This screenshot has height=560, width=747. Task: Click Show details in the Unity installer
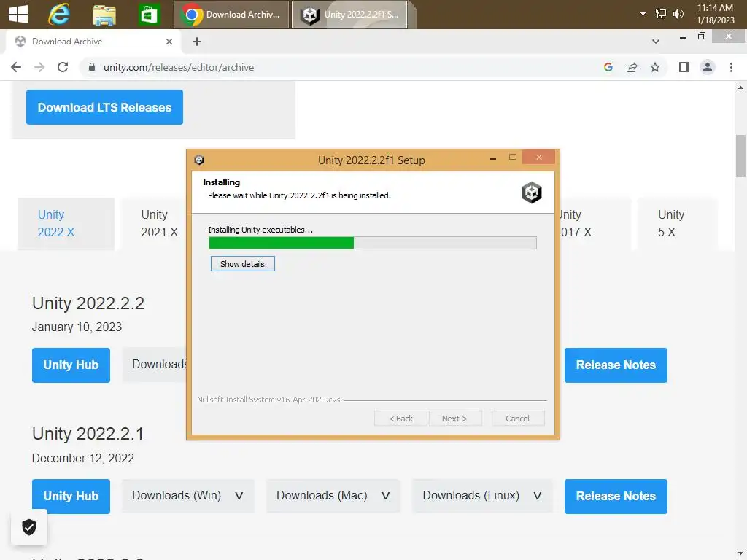pos(242,264)
